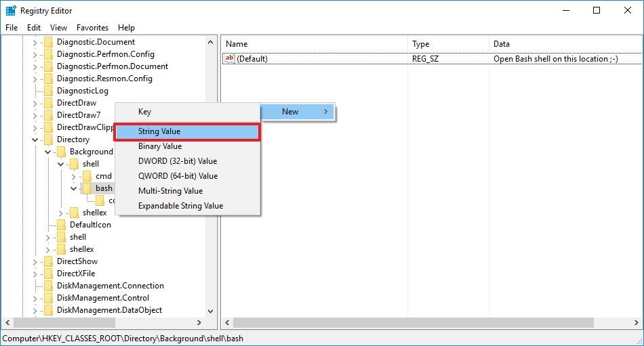Expand the DirectShow key
Screen dimensions: 644x346
pos(35,262)
